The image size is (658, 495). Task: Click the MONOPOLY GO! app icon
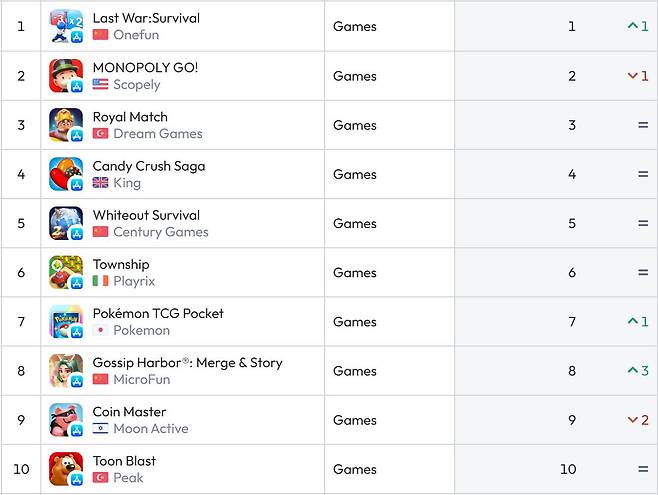coord(66,76)
